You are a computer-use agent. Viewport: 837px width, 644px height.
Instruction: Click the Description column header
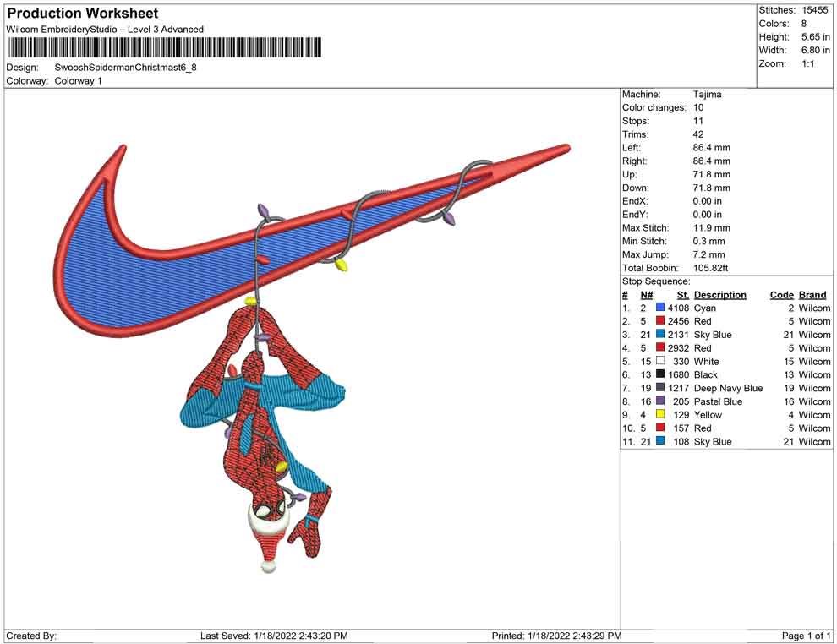719,295
